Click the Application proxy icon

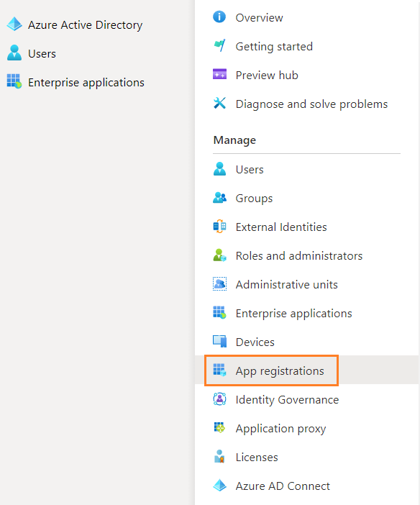click(219, 428)
